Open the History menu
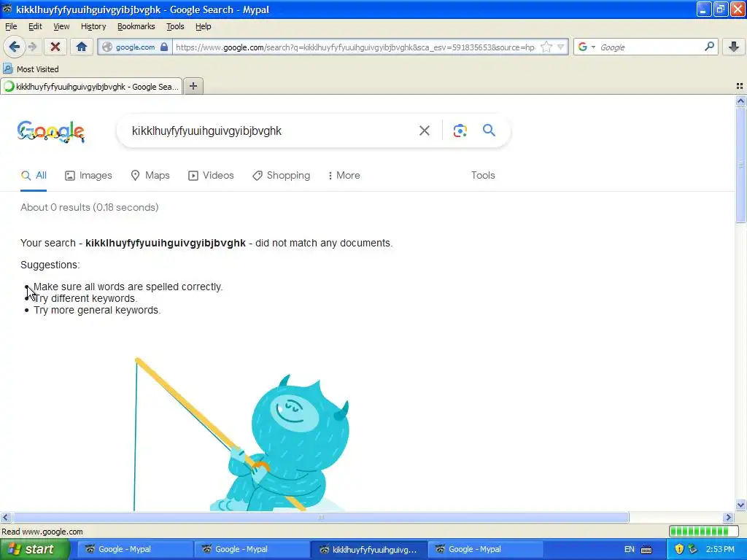Screen dimensions: 747x560 tap(93, 26)
